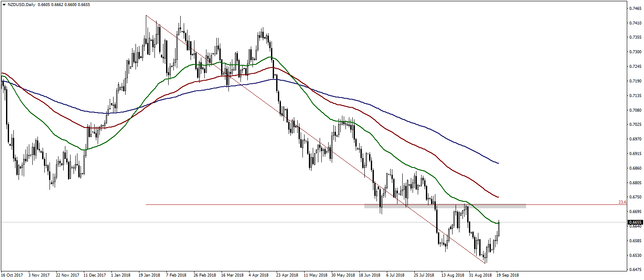This screenshot has height=280, width=644.
Task: Click the 0.7465 price axis label
Action: pyautogui.click(x=635, y=9)
